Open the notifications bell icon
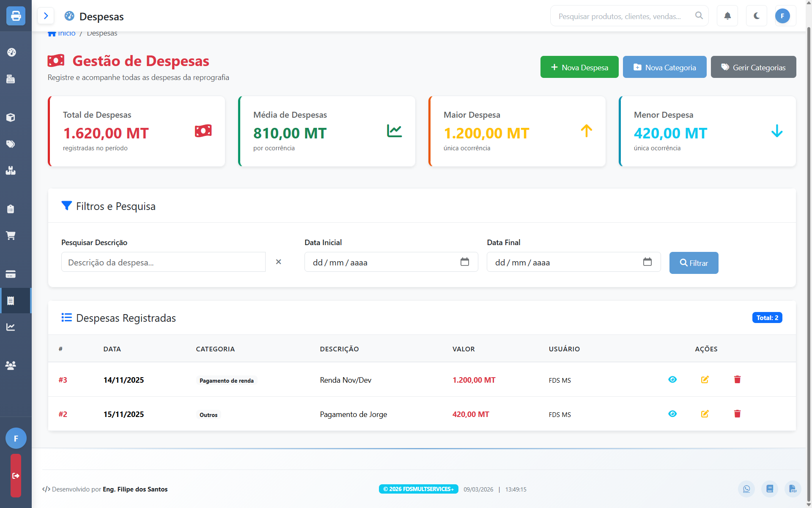The image size is (812, 508). pyautogui.click(x=727, y=16)
